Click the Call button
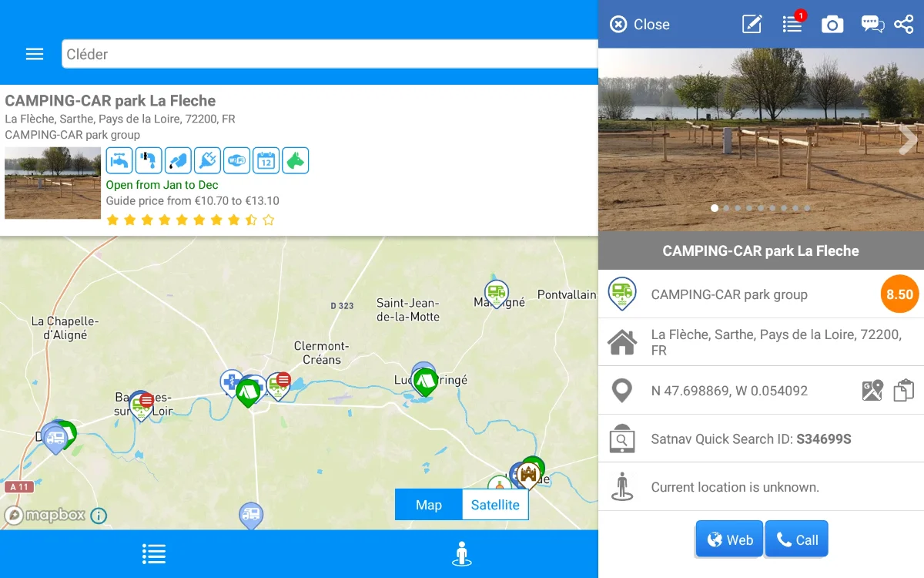 [x=797, y=539]
